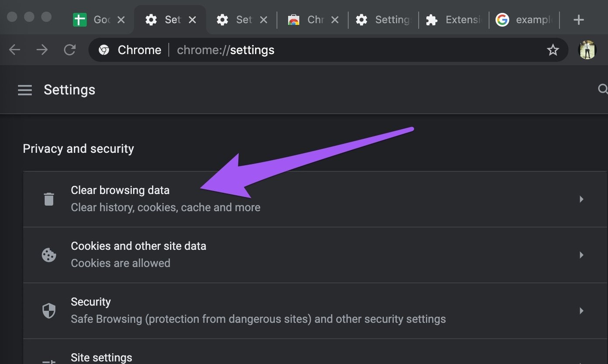Viewport: 608px width, 364px height.
Task: Reload the current page
Action: pos(70,50)
